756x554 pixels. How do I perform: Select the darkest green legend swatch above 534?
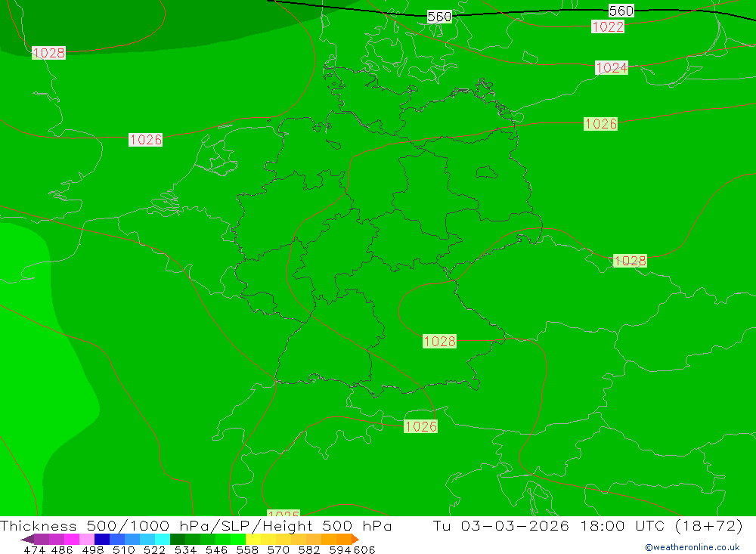tap(178, 539)
